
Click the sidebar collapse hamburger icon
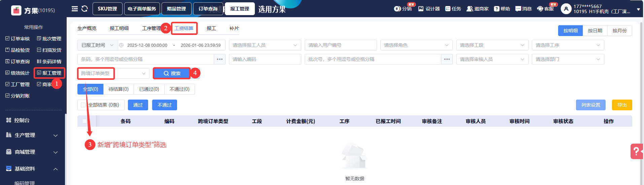[75, 9]
